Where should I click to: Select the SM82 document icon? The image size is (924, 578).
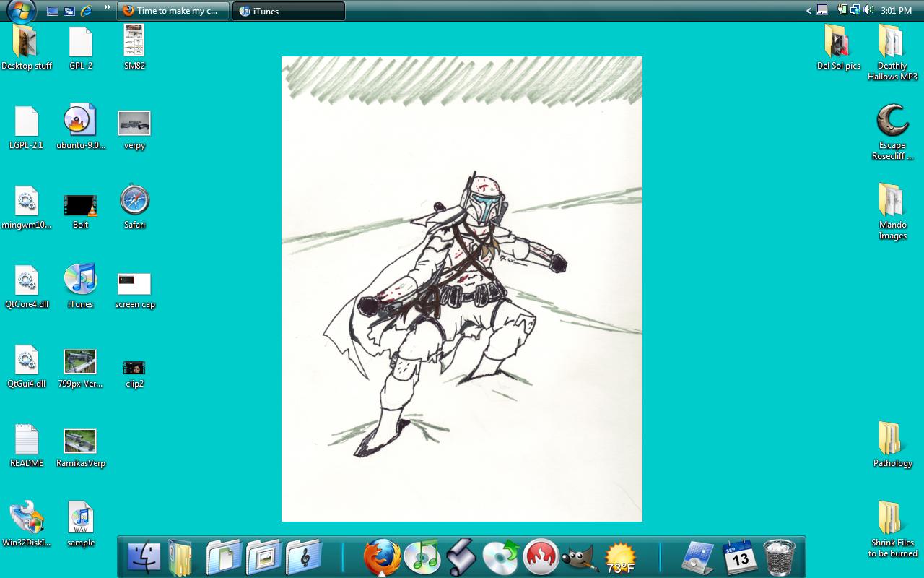(x=134, y=48)
